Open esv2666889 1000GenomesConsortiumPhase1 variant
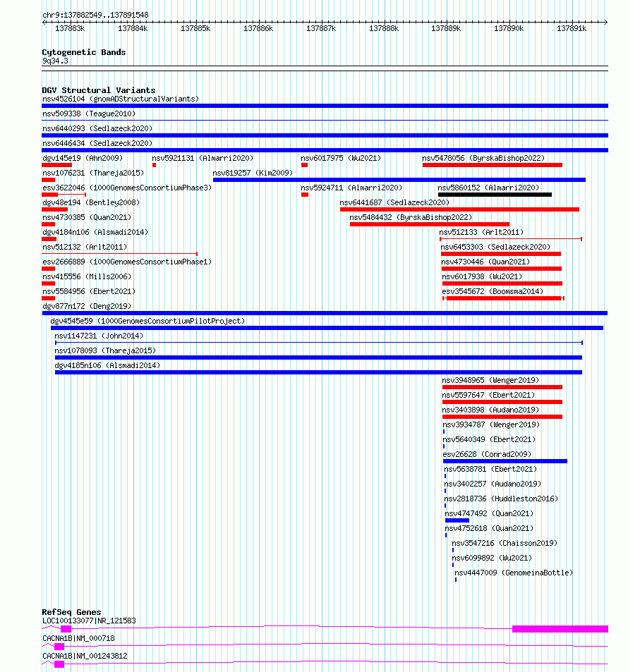628x672 pixels. click(x=127, y=262)
